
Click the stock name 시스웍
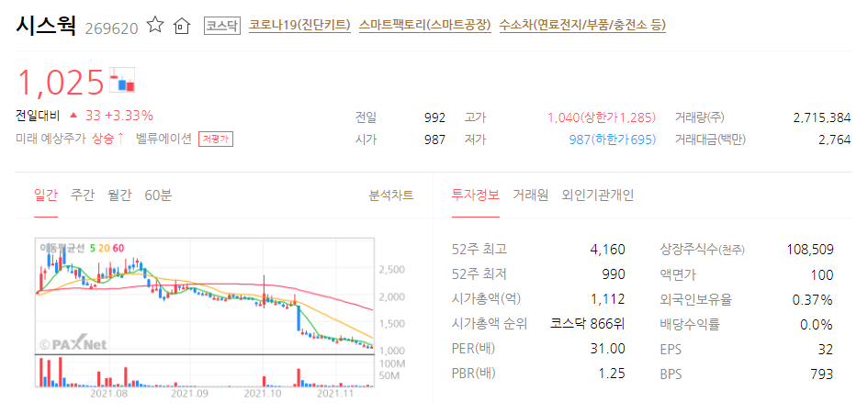click(45, 26)
